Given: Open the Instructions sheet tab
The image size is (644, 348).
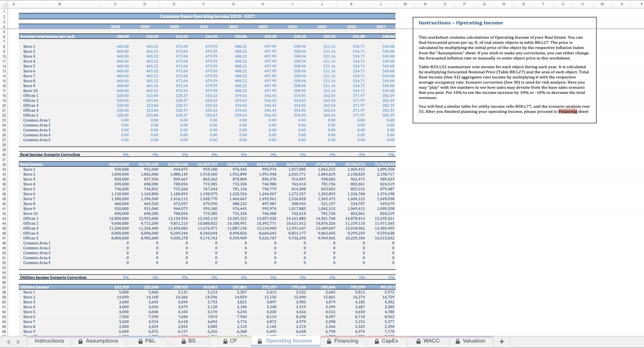Looking at the screenshot, I should pyautogui.click(x=49, y=341).
